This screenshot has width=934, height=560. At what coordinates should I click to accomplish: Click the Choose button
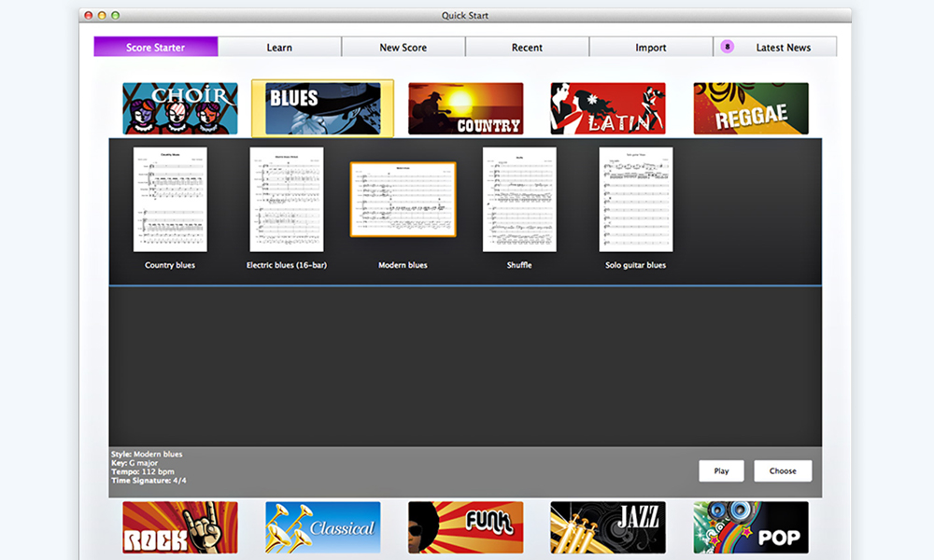[x=783, y=471]
